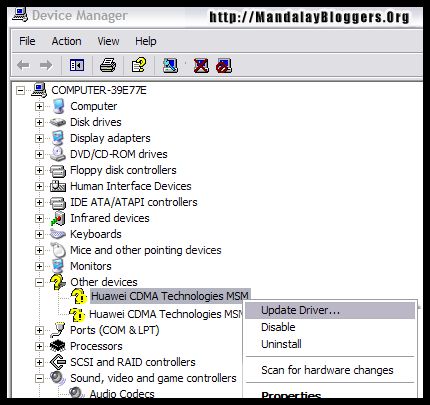
Task: Open the Action menu
Action: (x=66, y=41)
